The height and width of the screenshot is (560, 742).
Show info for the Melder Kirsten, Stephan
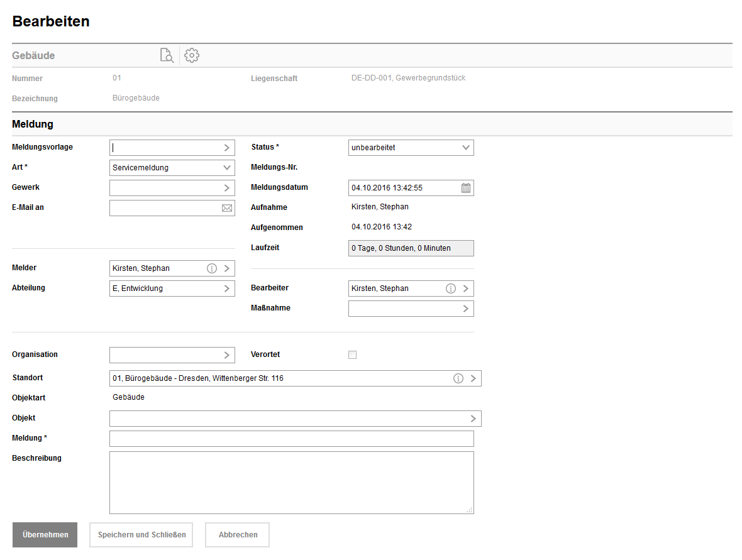pyautogui.click(x=212, y=268)
